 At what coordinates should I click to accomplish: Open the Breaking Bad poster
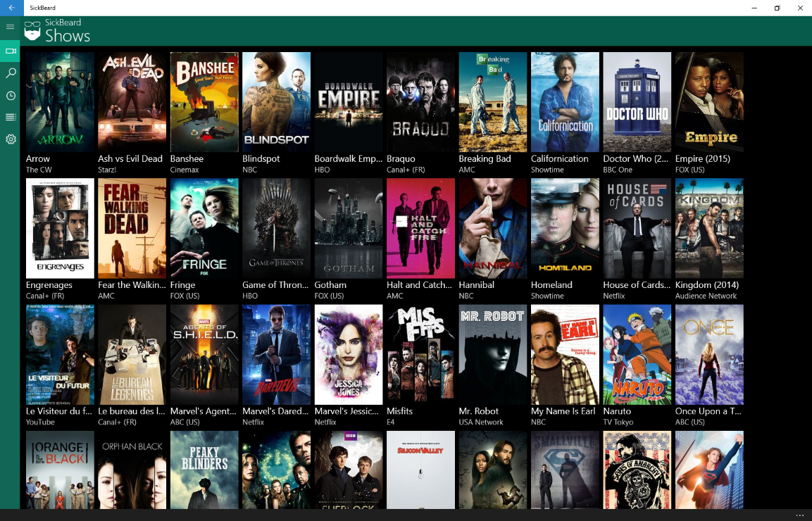tap(493, 102)
